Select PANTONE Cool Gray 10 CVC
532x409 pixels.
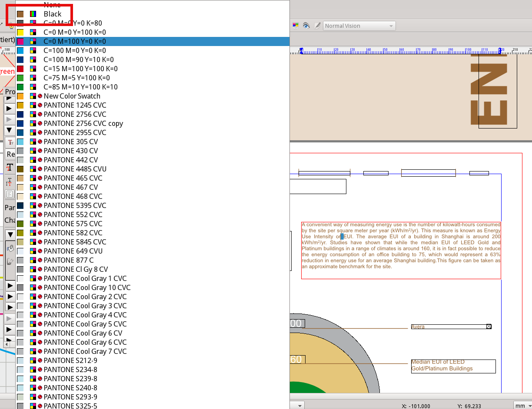click(x=87, y=287)
